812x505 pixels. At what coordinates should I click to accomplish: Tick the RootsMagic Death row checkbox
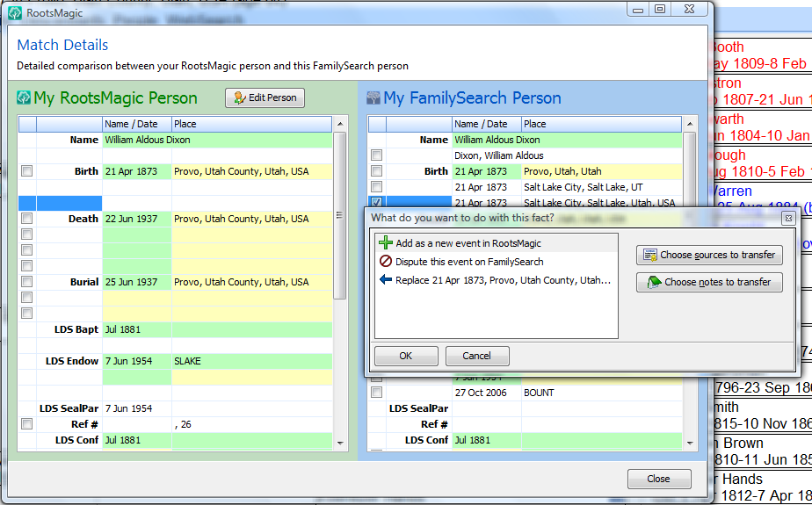point(27,219)
